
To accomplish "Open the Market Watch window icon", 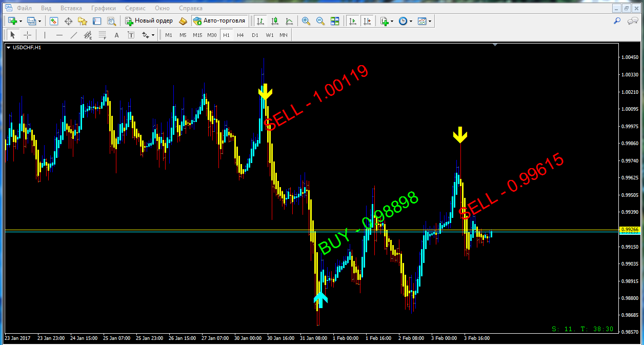I will (x=54, y=21).
